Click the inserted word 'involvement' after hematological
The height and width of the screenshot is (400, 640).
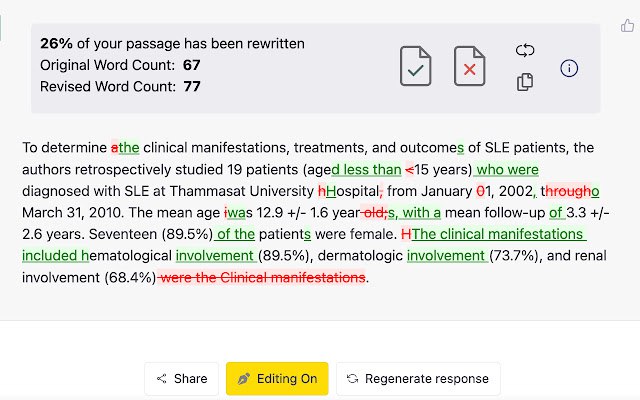215,256
